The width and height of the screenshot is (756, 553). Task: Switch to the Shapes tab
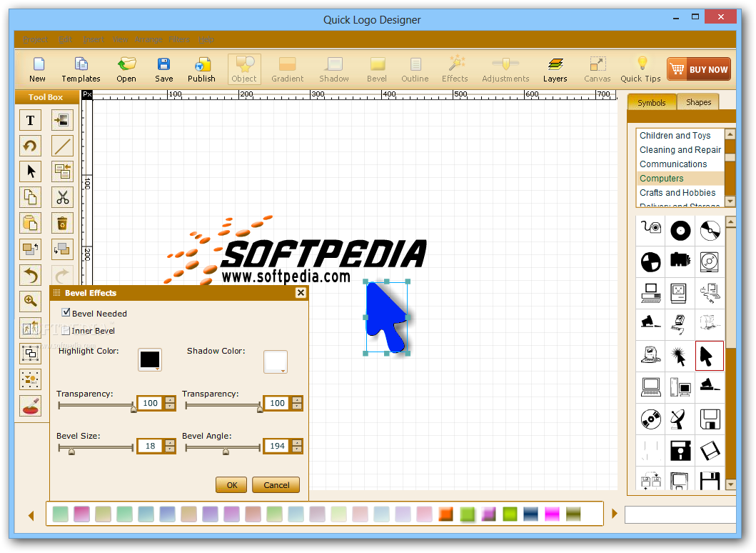[698, 102]
